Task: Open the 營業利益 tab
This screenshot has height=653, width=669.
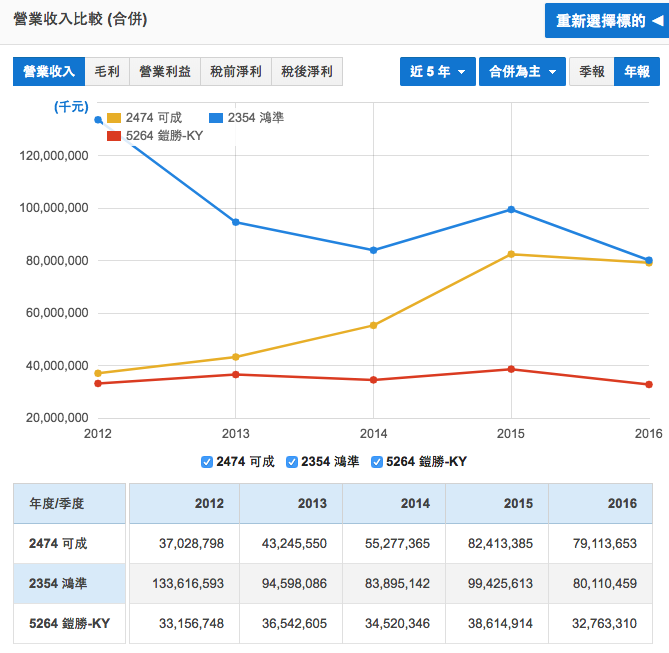Action: pos(165,71)
